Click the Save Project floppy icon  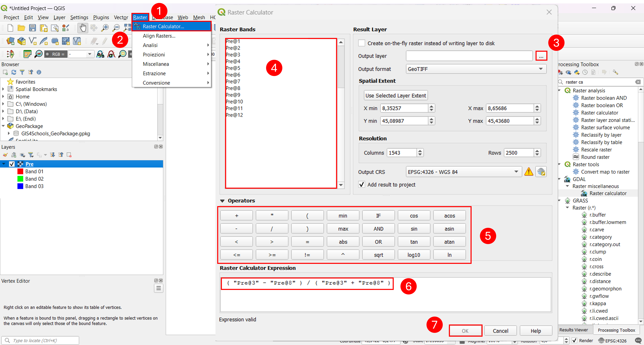(x=32, y=28)
